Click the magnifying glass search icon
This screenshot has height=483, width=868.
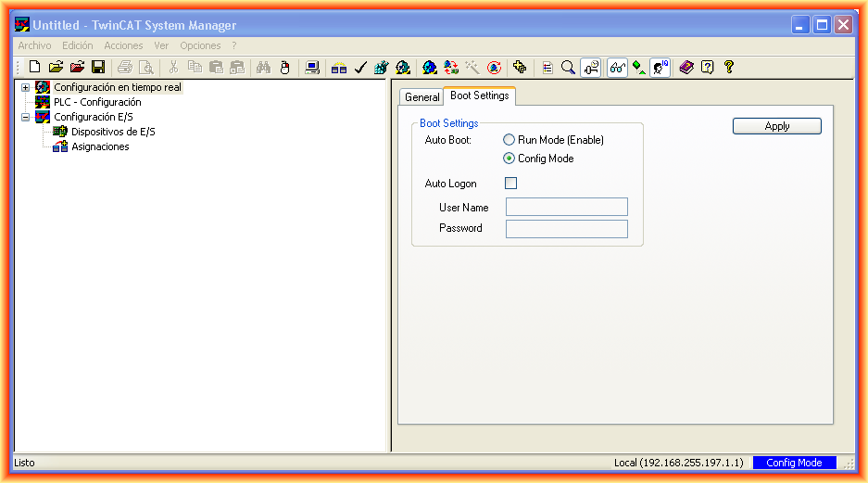click(x=568, y=67)
